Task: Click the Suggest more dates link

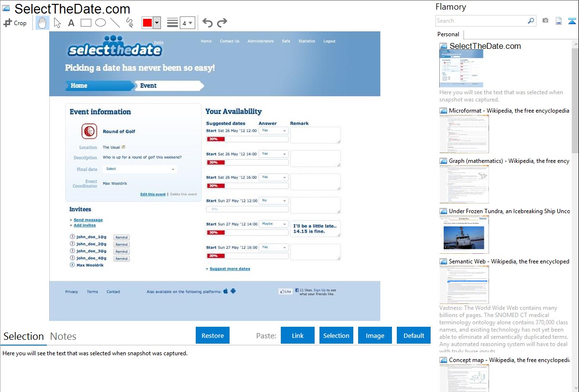Action: (x=230, y=269)
